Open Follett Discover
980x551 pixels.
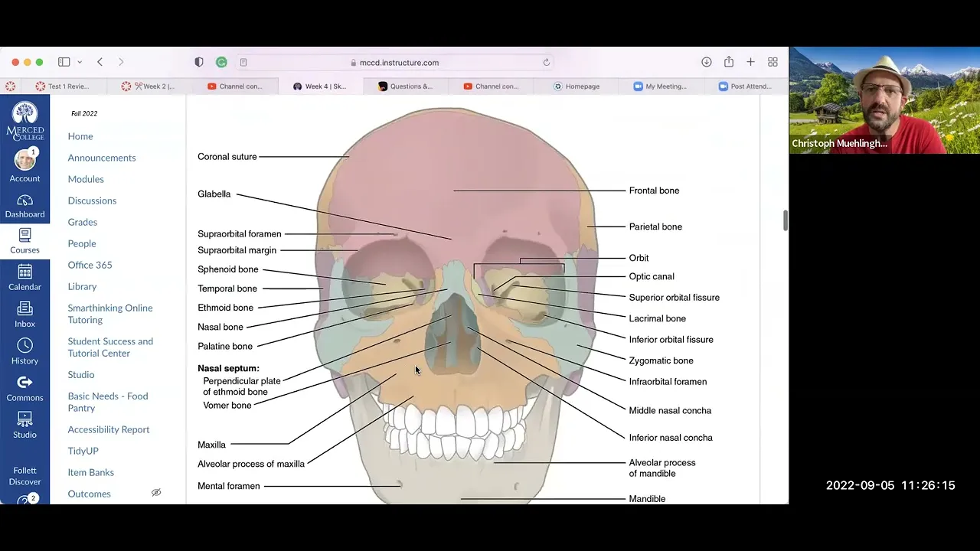click(x=24, y=476)
